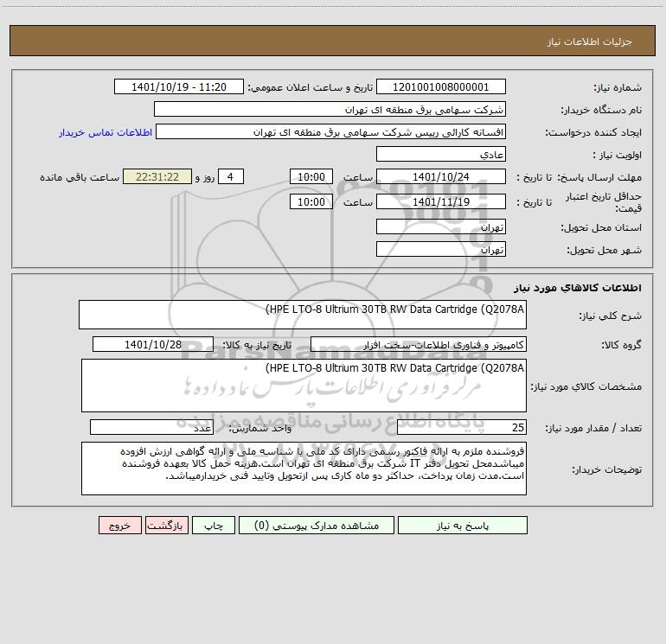Click the 'پاسخ به نیاز' button
This screenshot has width=666, height=644.
click(463, 525)
